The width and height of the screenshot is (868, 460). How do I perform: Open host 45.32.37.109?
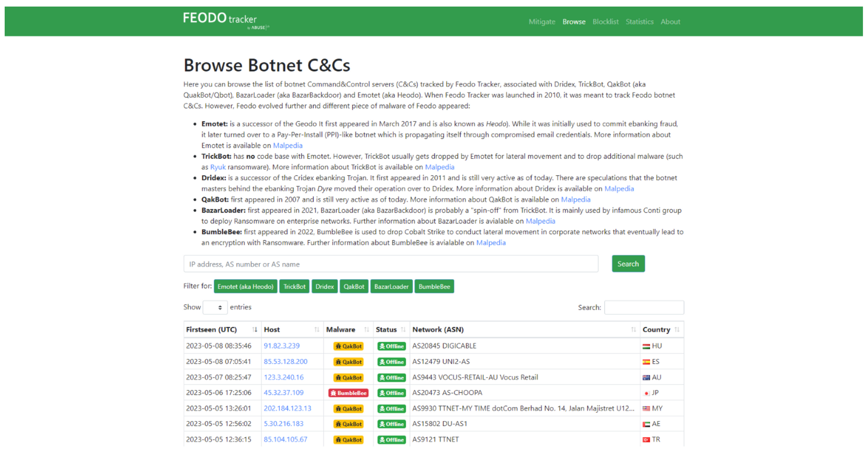click(x=284, y=393)
